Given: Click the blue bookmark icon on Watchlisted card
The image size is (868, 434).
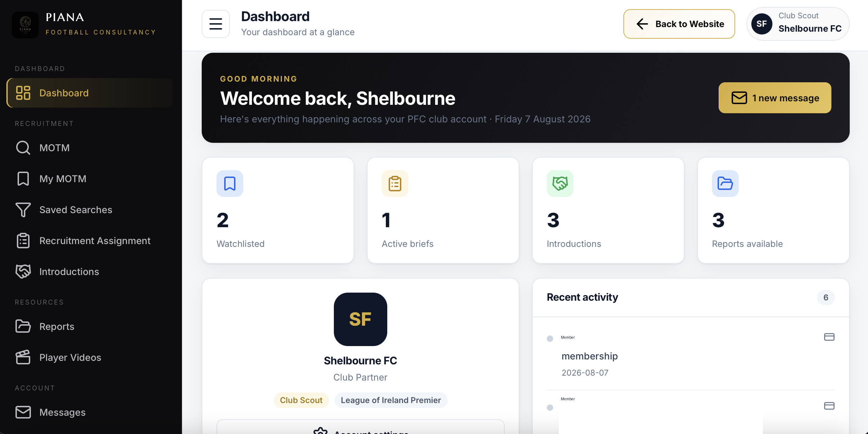Looking at the screenshot, I should tap(230, 184).
